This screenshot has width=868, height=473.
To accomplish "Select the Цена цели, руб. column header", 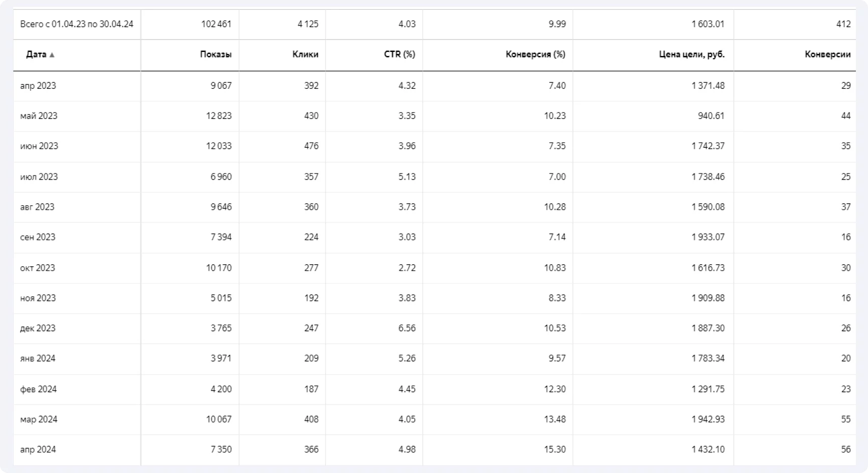I will tap(691, 54).
